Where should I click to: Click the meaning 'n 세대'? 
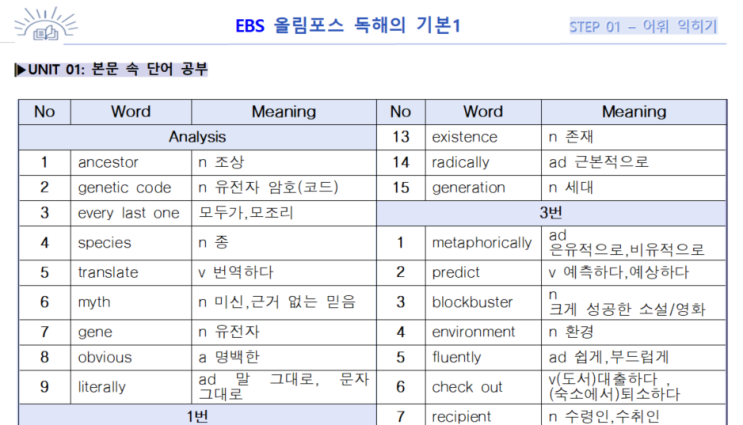(x=571, y=187)
